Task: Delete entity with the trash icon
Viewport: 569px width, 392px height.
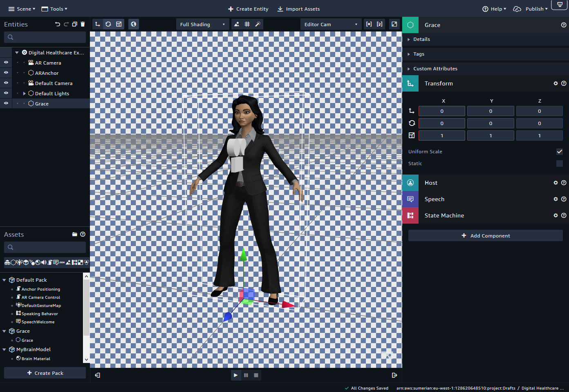Action: (83, 24)
